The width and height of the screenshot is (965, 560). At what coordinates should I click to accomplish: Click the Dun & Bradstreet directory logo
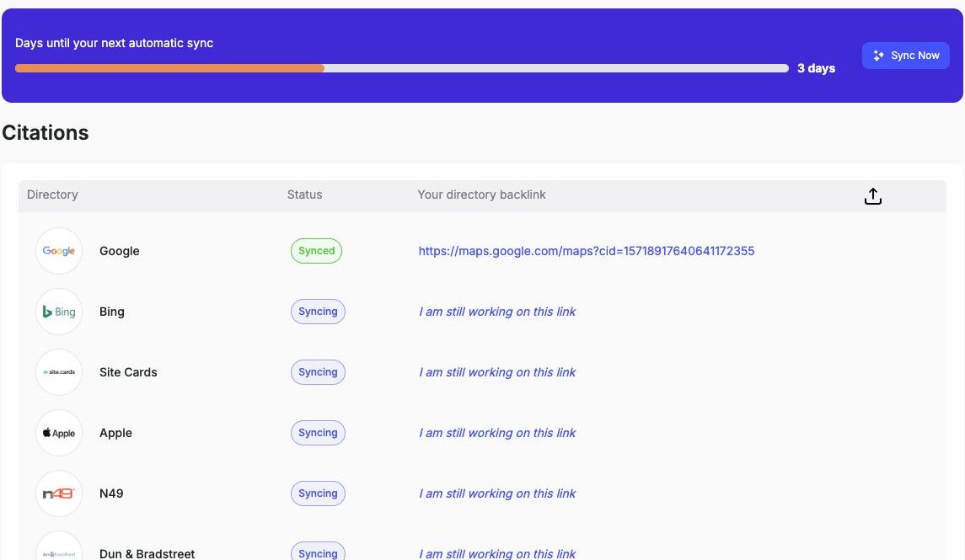pos(59,547)
